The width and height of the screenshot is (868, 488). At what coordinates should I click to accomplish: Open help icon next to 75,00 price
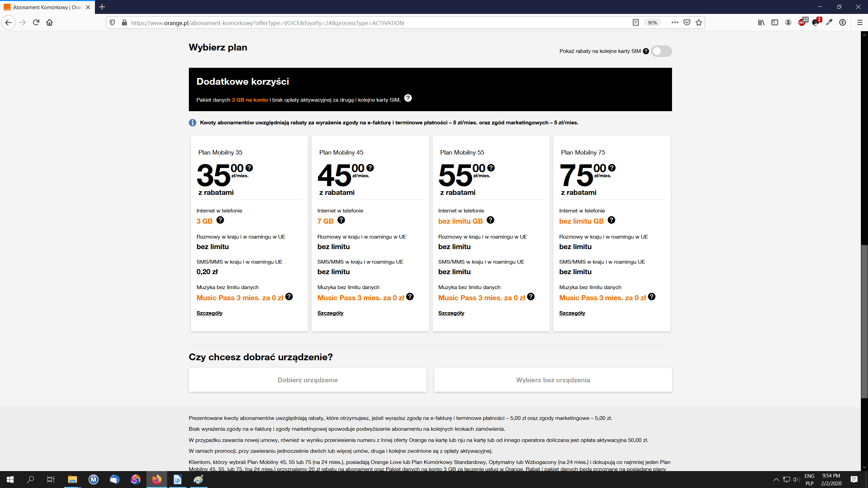612,167
